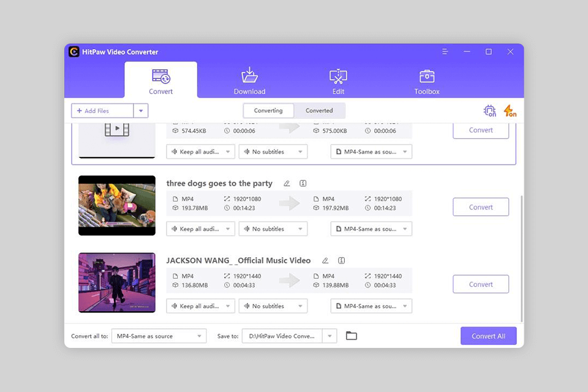Open the output folder browse icon
Viewport: 588px width, 392px height.
[x=351, y=336]
